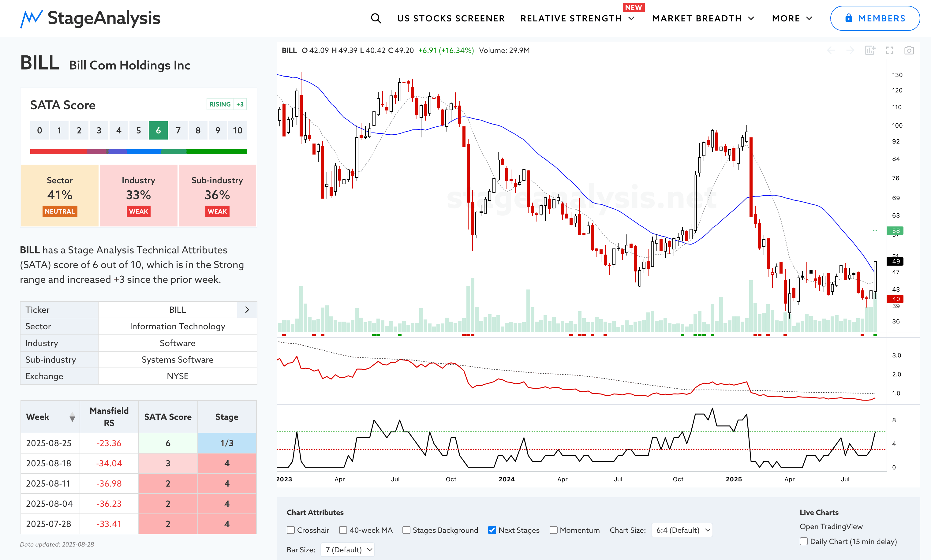Click the SATA Score column header
The width and height of the screenshot is (931, 560).
pos(168,417)
